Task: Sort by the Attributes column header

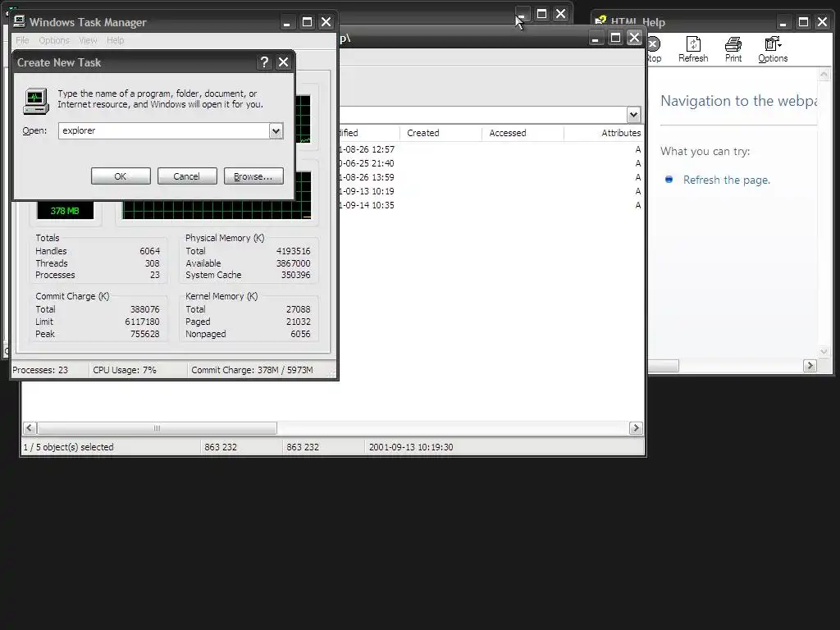Action: [x=604, y=133]
